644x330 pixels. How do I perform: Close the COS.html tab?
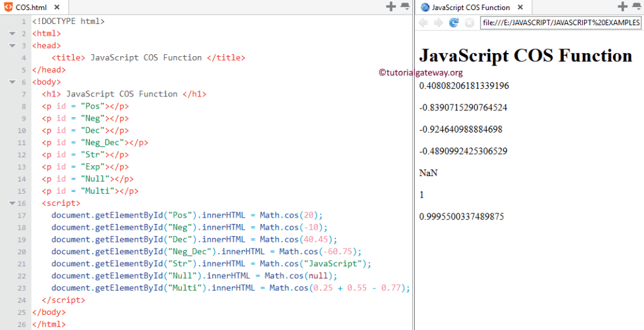click(57, 8)
